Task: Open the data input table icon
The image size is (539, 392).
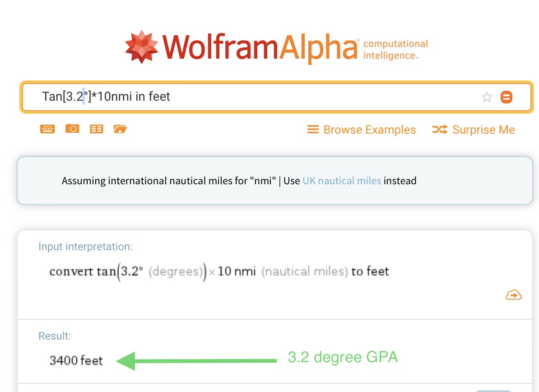Action: (97, 129)
